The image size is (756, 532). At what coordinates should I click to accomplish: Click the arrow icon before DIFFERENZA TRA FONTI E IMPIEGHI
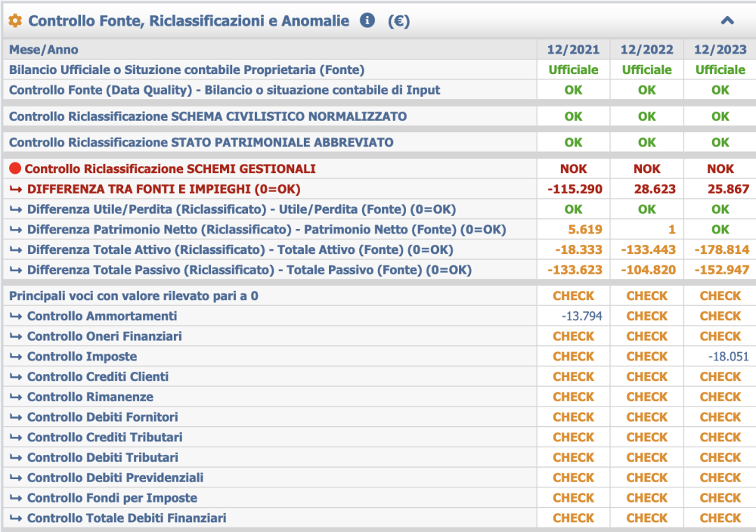coord(17,189)
